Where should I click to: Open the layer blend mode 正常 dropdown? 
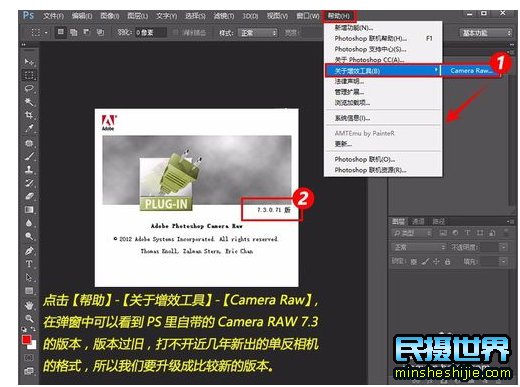coord(419,247)
